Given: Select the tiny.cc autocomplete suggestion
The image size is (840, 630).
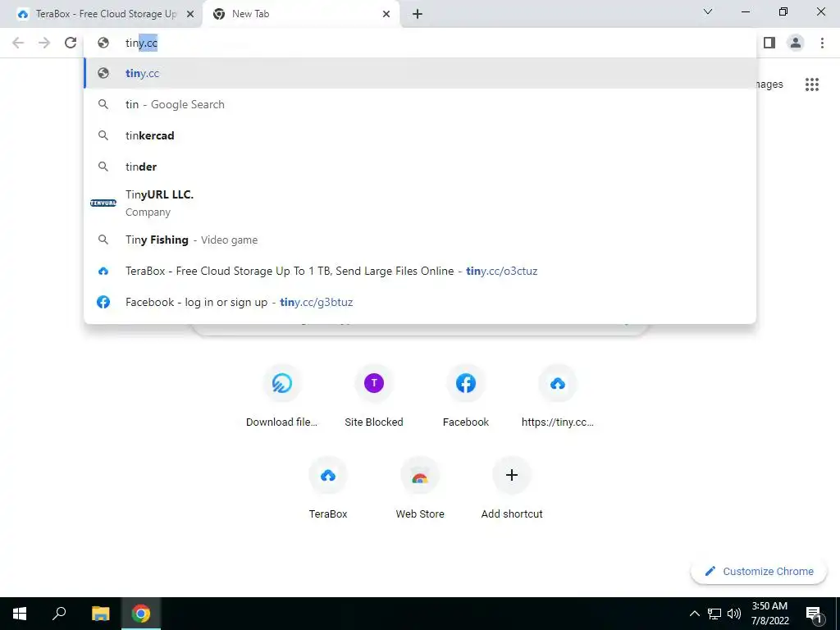Looking at the screenshot, I should point(421,73).
